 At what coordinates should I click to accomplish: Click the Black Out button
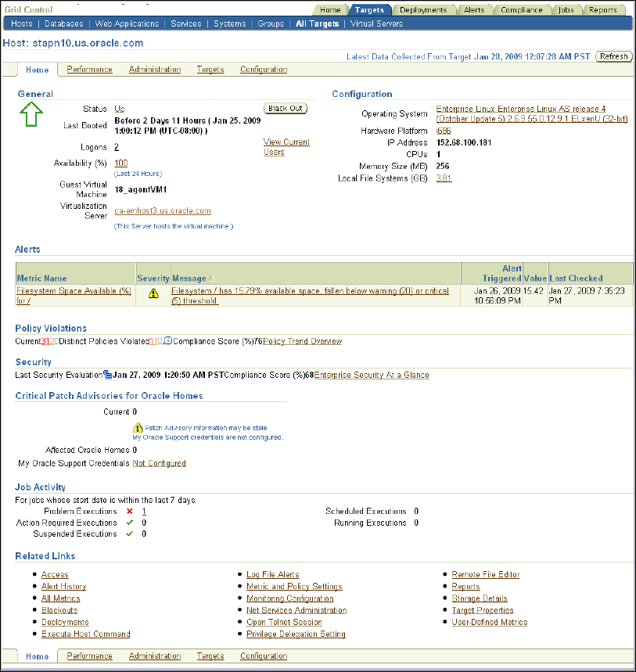click(x=286, y=109)
